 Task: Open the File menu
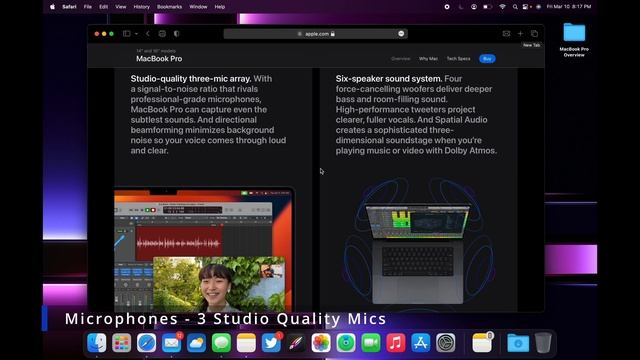(88, 7)
